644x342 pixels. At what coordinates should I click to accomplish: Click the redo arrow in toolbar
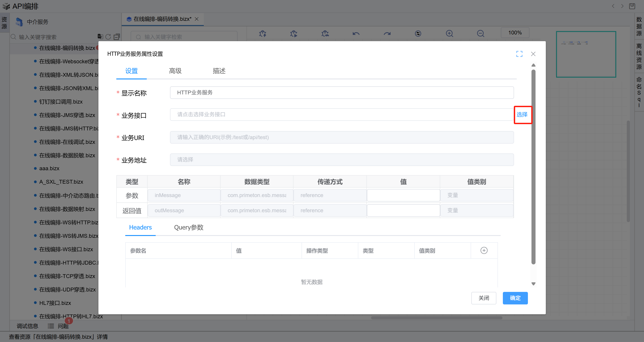[x=387, y=33]
